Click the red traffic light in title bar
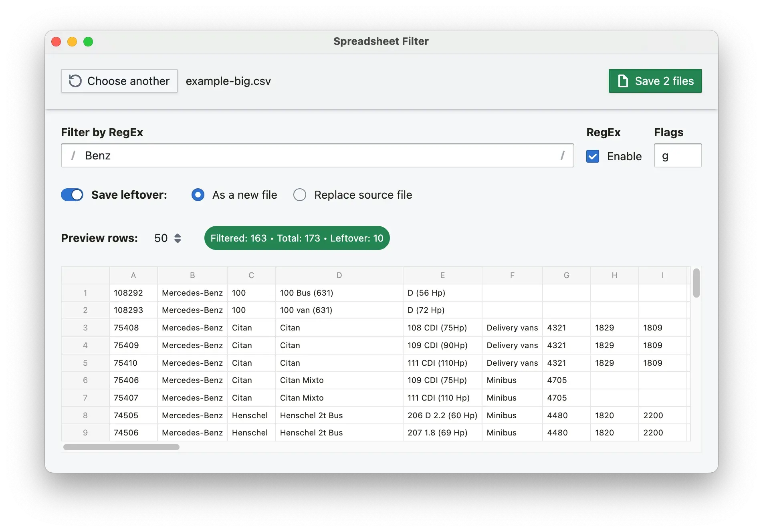This screenshot has width=763, height=532. pos(56,41)
